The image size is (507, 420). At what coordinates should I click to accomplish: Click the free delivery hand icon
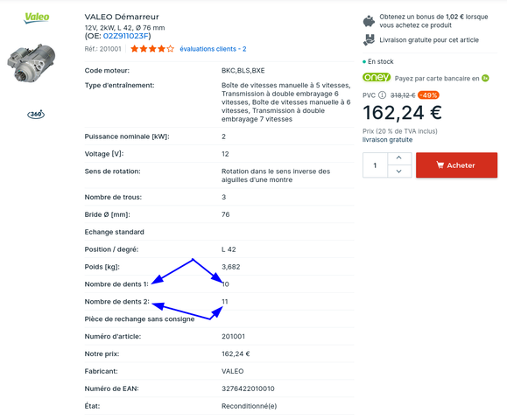point(369,40)
